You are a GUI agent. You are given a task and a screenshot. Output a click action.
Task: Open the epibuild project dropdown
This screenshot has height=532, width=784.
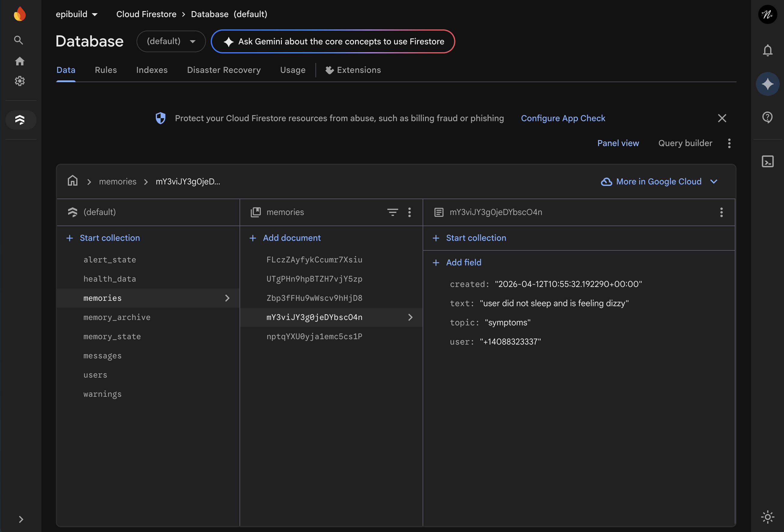77,14
